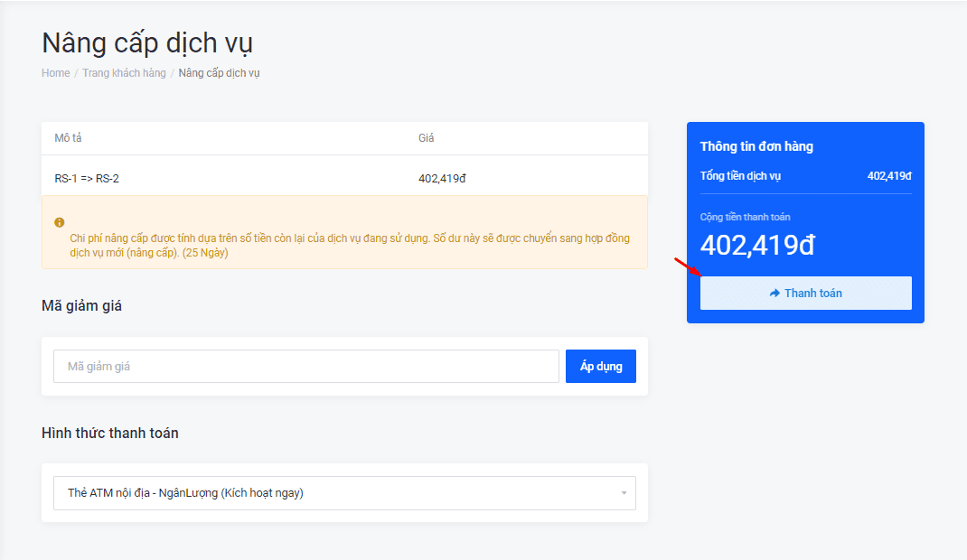Click the Hình thức thanh toán heading
This screenshot has width=967, height=560.
click(x=110, y=434)
